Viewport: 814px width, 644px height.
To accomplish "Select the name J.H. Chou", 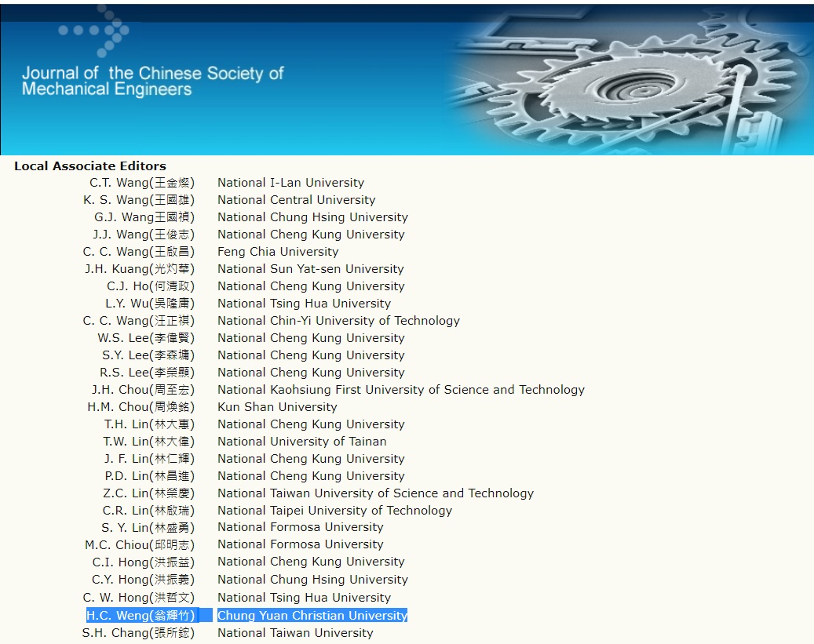I will [144, 390].
